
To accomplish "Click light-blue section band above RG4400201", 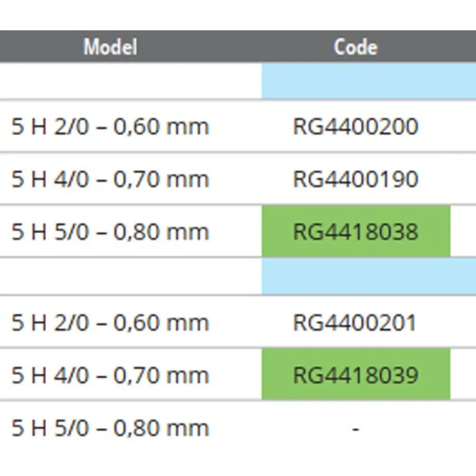I will 369,277.
